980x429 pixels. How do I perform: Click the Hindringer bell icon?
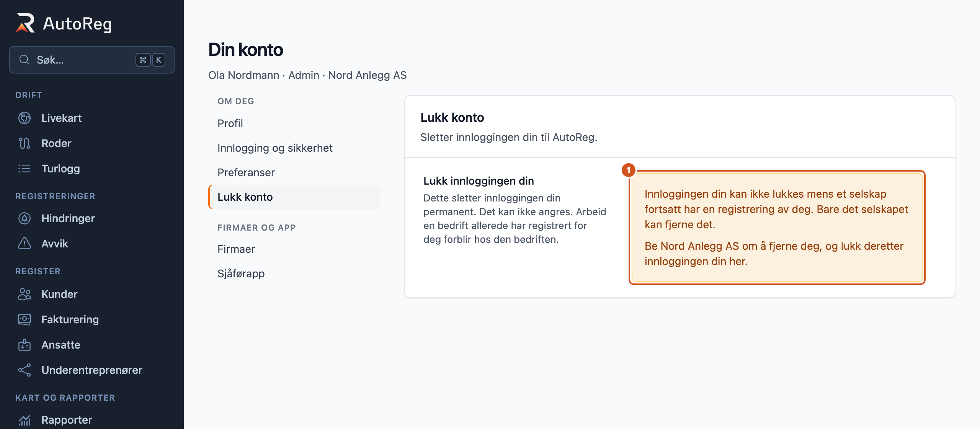pyautogui.click(x=24, y=218)
